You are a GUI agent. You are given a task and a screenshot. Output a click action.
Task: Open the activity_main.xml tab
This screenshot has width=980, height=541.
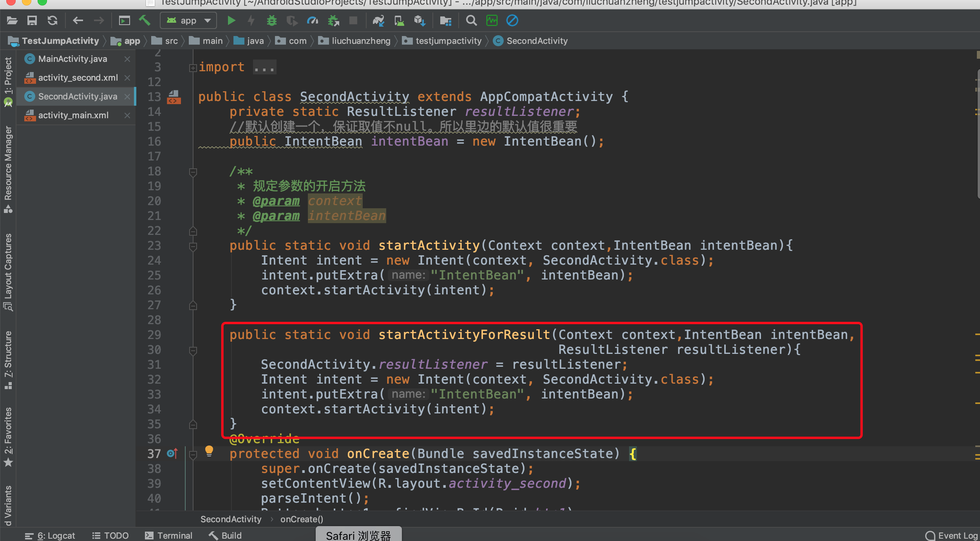(73, 115)
